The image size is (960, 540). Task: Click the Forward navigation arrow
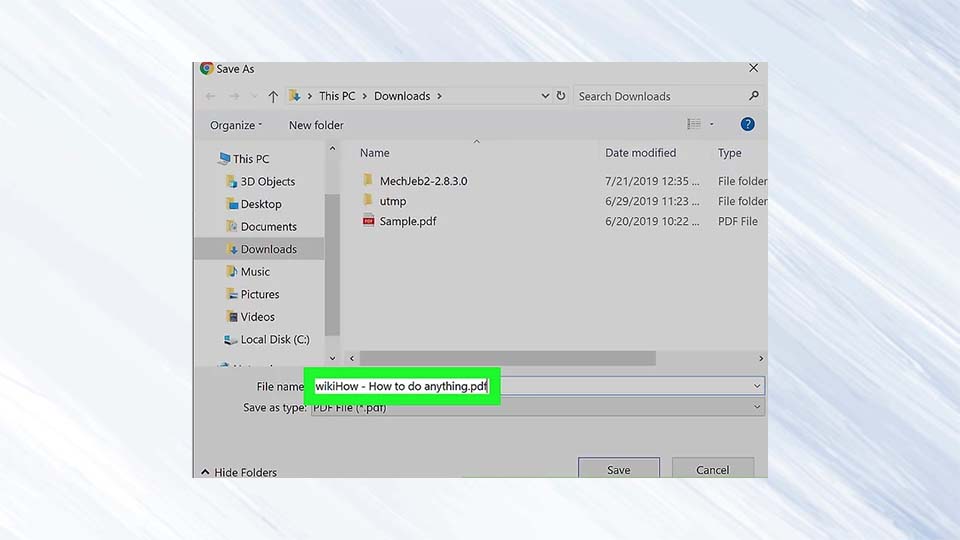tap(234, 96)
